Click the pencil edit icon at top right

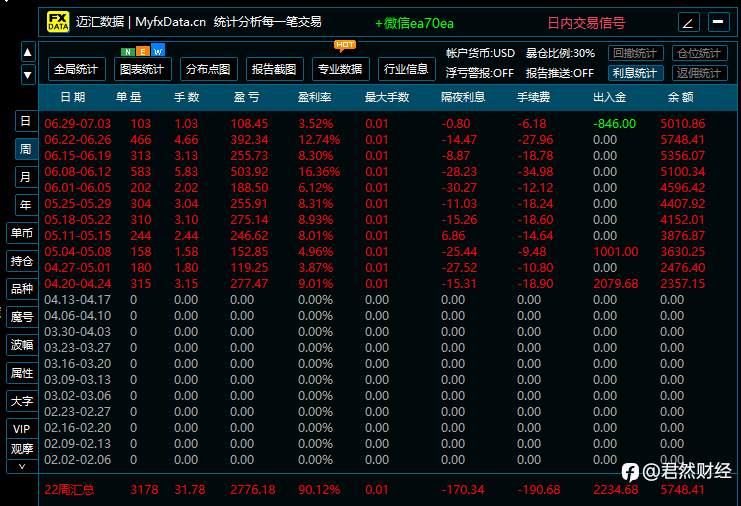(x=689, y=22)
